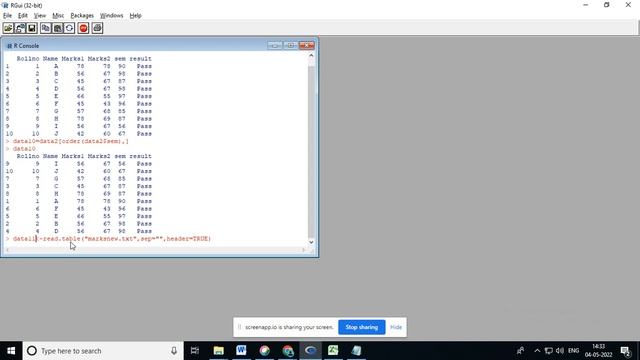Viewport: 640px width, 360px height.
Task: Open Microsoft Word from the taskbar
Action: coord(241,351)
